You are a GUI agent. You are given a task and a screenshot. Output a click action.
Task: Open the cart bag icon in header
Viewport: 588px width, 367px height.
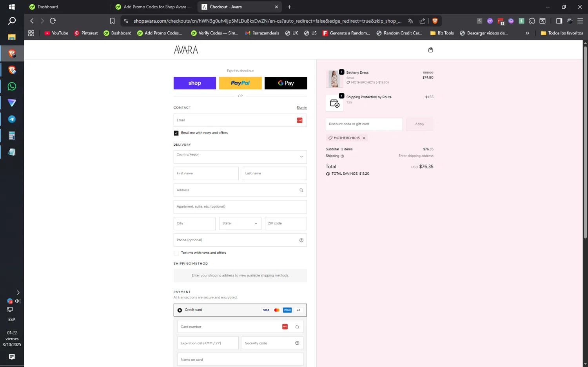tap(430, 50)
